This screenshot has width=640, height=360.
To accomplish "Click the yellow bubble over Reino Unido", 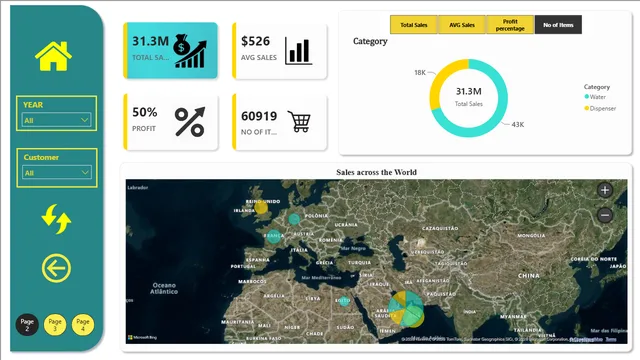I will point(261,208).
